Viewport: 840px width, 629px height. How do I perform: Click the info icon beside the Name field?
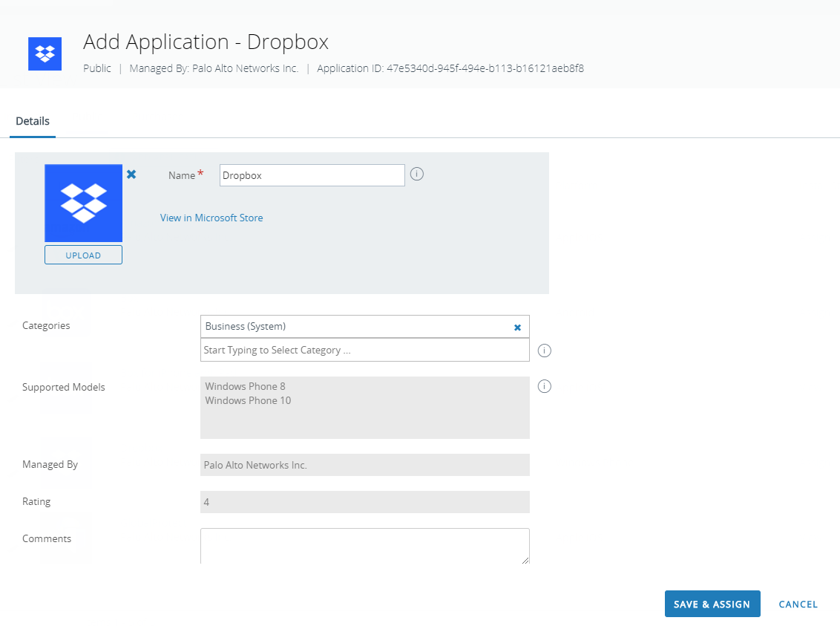tap(417, 175)
